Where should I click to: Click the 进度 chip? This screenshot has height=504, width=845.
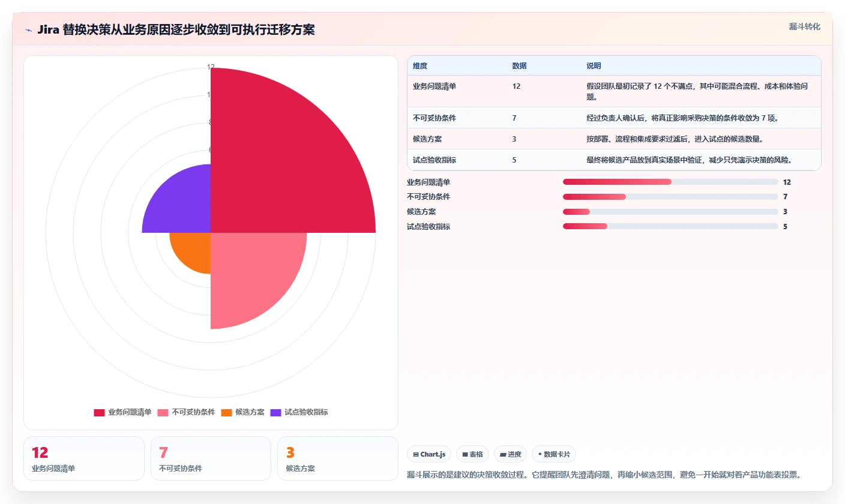click(x=510, y=454)
